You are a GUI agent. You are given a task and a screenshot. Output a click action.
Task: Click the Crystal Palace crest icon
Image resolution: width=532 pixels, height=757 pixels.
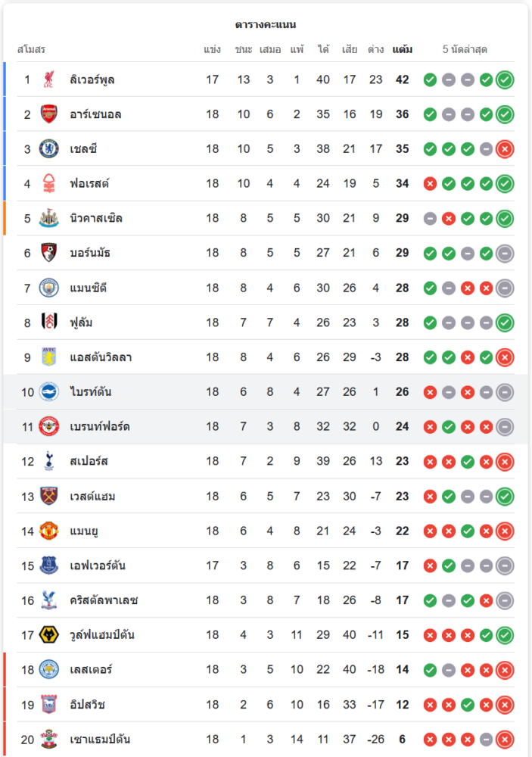49,600
